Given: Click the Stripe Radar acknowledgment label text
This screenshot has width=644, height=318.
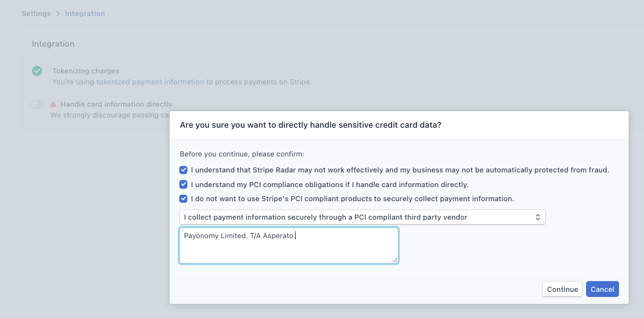Looking at the screenshot, I should (400, 170).
